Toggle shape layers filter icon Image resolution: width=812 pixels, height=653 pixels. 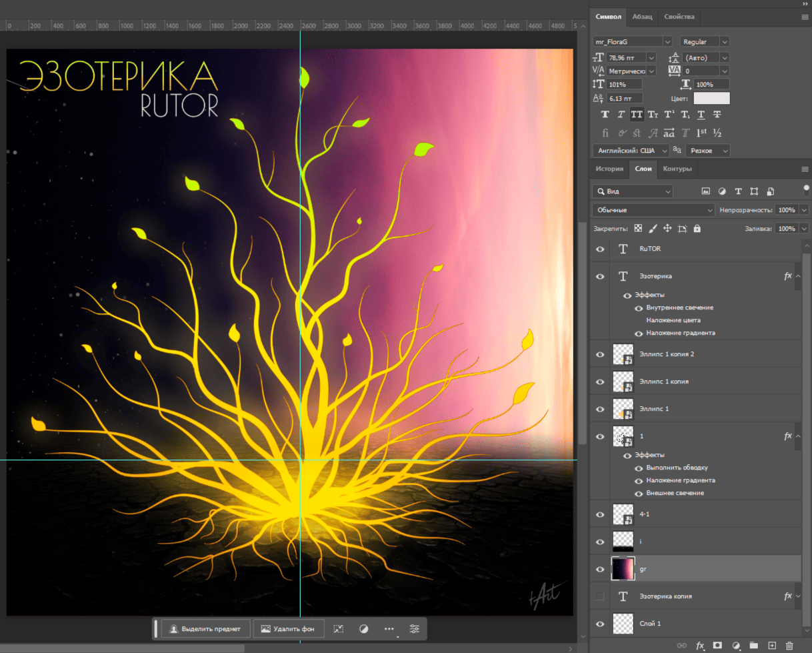point(754,191)
